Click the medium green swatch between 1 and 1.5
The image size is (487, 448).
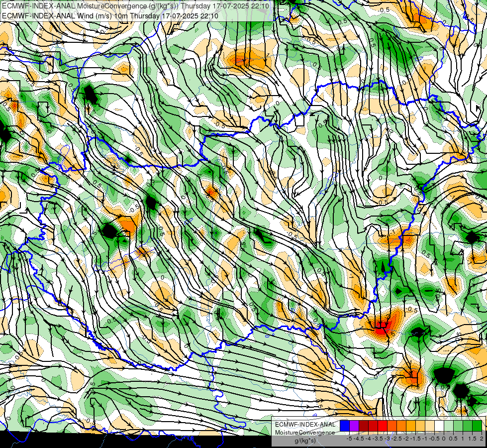(468, 426)
